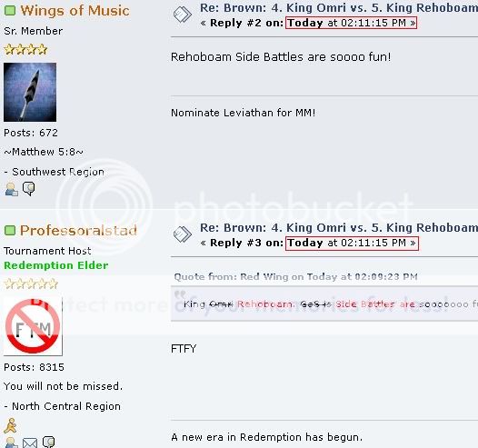478x448 pixels.
Task: Click the Wings of Music star rating
Action: (x=25, y=49)
